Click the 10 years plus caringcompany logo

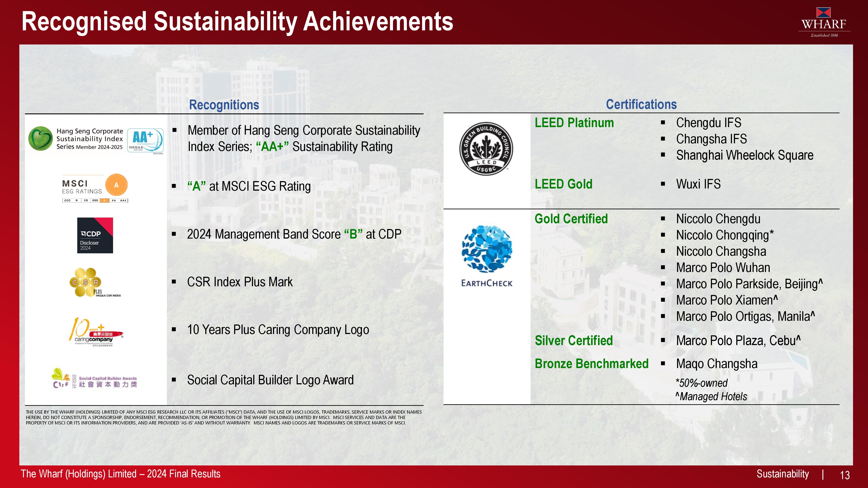pyautogui.click(x=96, y=332)
